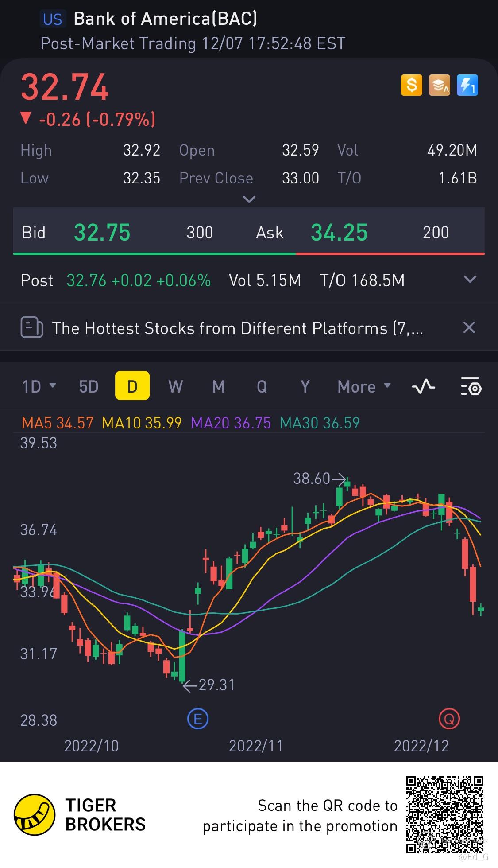Tap the 29.31 low price annotation

(216, 685)
